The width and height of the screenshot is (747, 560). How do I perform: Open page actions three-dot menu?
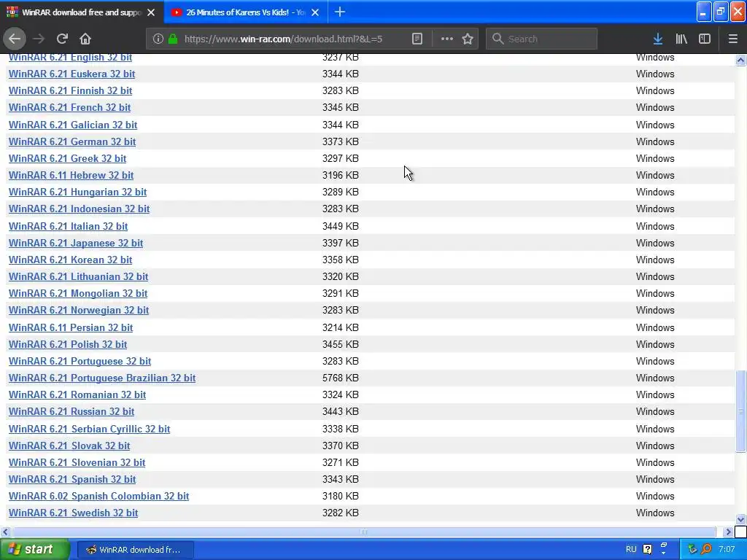tap(447, 39)
